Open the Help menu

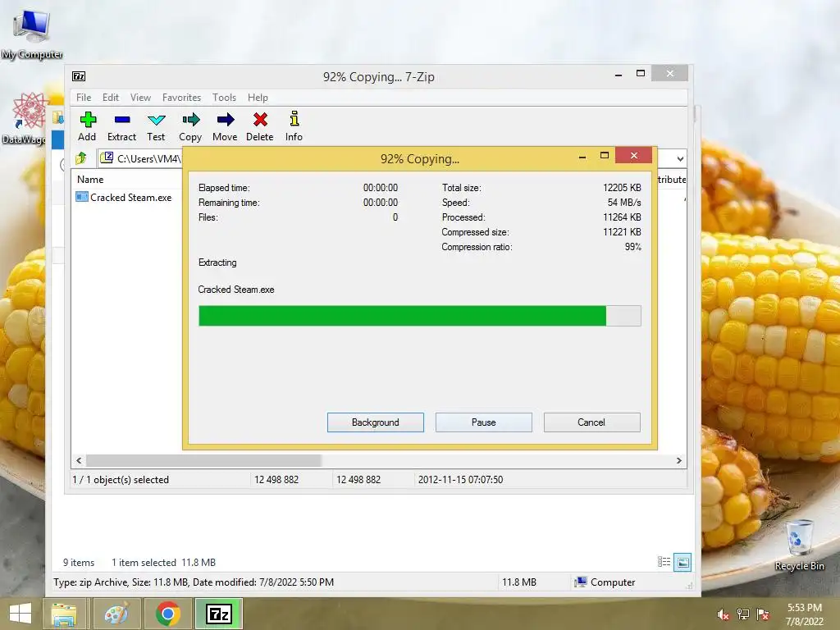(x=258, y=98)
